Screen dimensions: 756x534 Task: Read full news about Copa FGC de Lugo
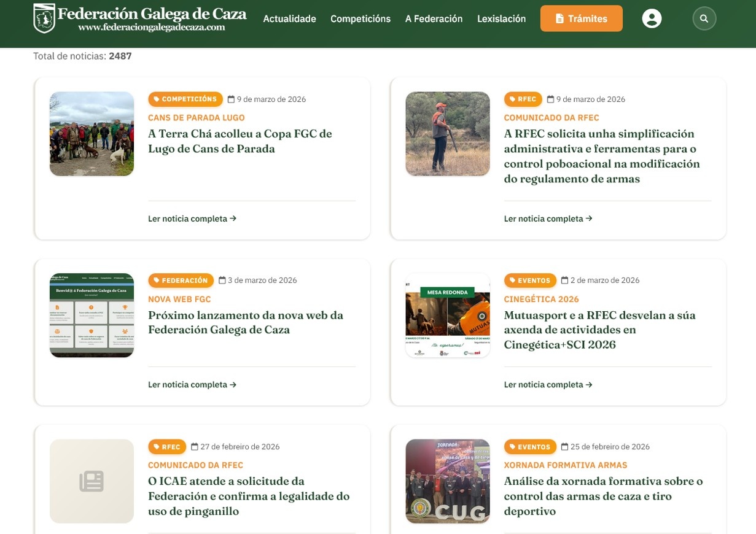click(192, 219)
